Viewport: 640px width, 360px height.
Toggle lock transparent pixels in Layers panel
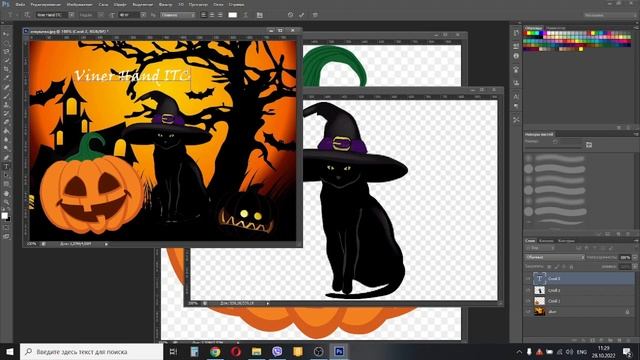pyautogui.click(x=549, y=267)
